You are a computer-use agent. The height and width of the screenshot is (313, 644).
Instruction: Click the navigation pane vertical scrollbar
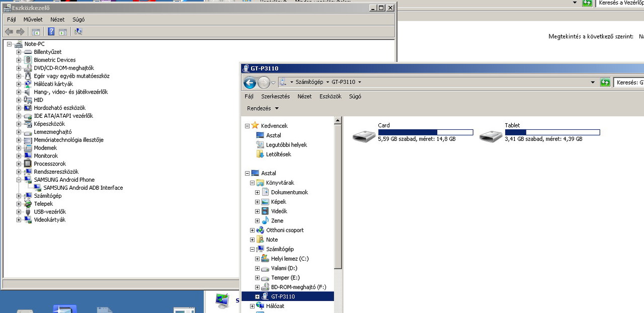click(x=338, y=196)
